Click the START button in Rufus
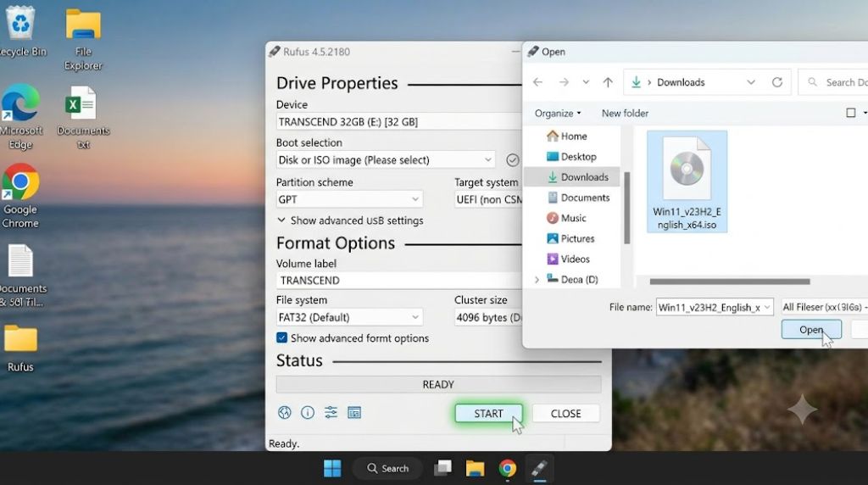This screenshot has width=868, height=485. tap(488, 414)
